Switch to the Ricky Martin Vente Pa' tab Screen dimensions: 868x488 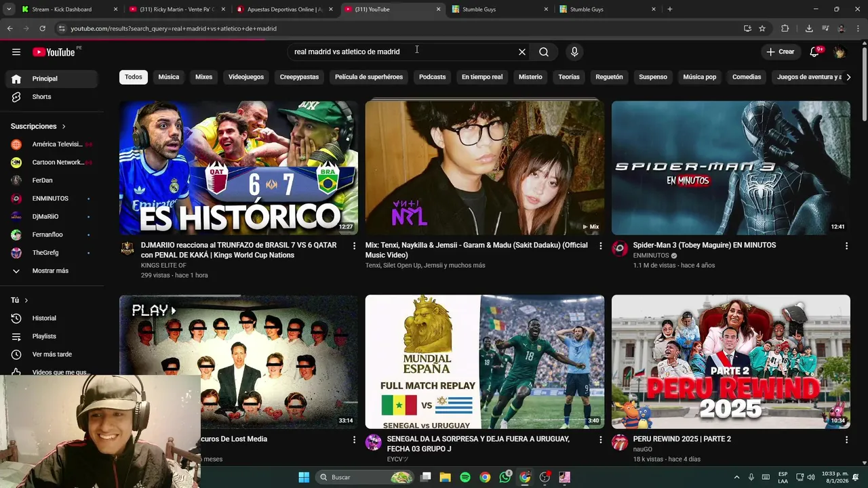177,9
